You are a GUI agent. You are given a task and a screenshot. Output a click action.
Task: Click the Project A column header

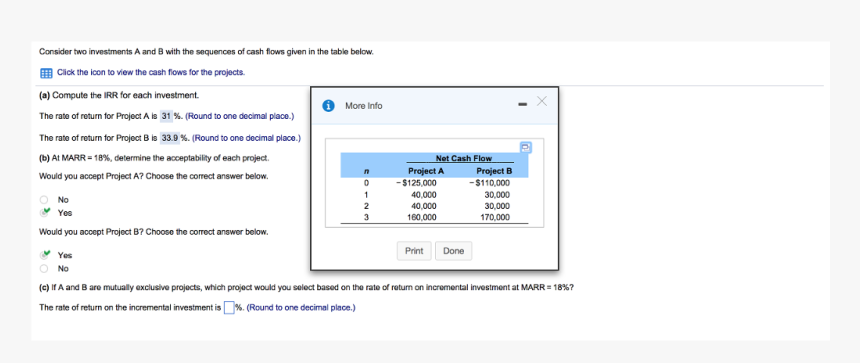pyautogui.click(x=426, y=171)
